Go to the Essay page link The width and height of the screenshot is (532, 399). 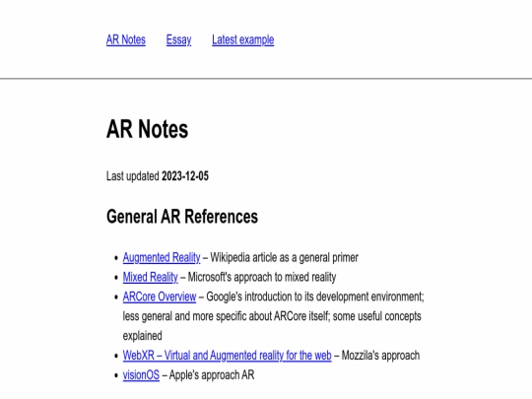pyautogui.click(x=178, y=40)
